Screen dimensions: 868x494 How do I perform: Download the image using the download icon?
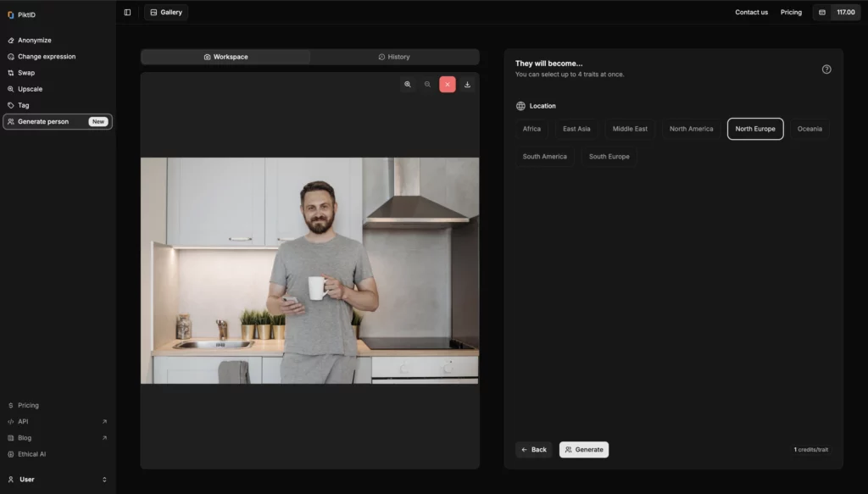pos(467,85)
